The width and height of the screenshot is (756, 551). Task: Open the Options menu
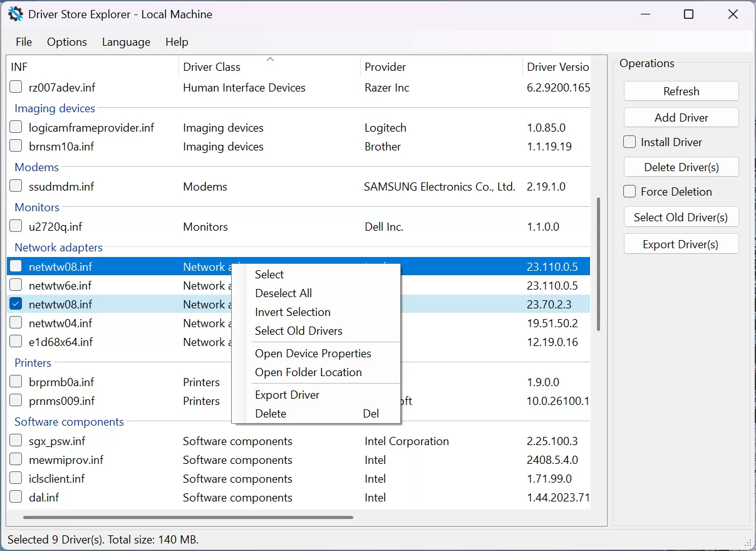tap(66, 42)
